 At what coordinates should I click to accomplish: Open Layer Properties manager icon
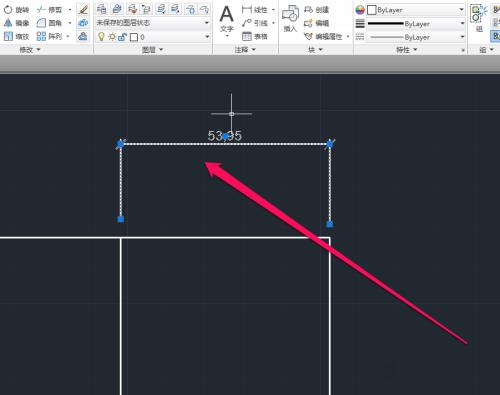102,9
